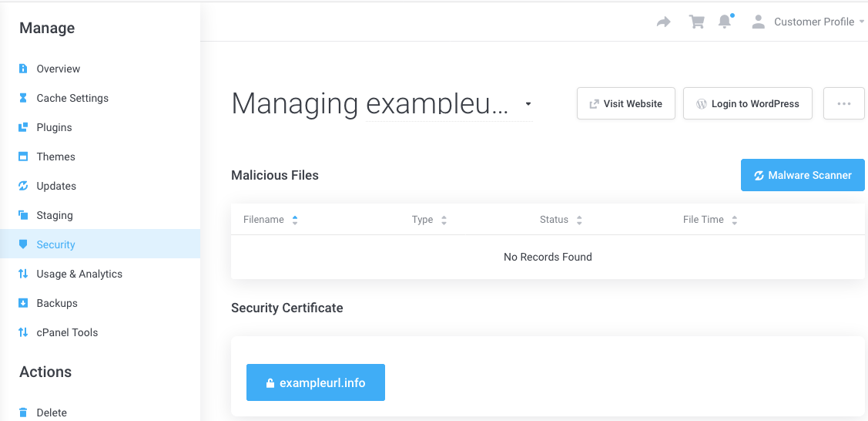Click the Login to WordPress button

[747, 103]
